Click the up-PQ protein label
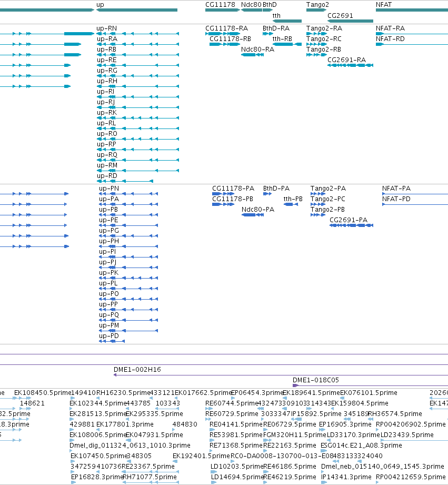 pyautogui.click(x=109, y=314)
